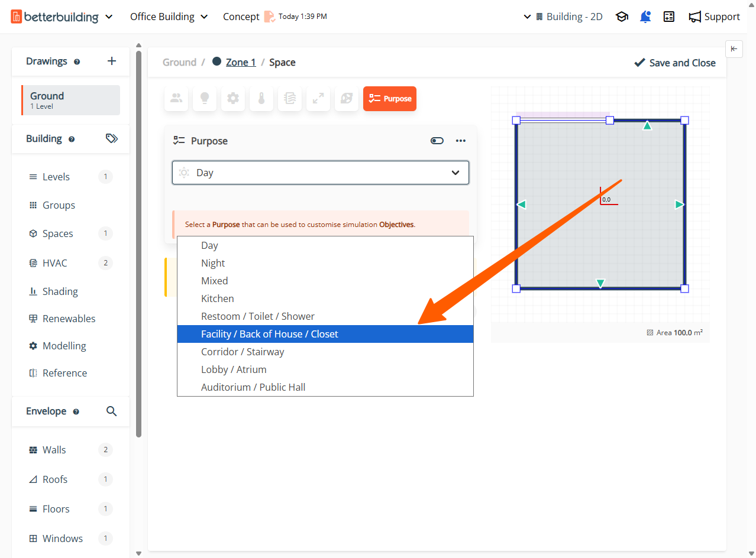Select Kitchen from the purpose list

pos(218,299)
